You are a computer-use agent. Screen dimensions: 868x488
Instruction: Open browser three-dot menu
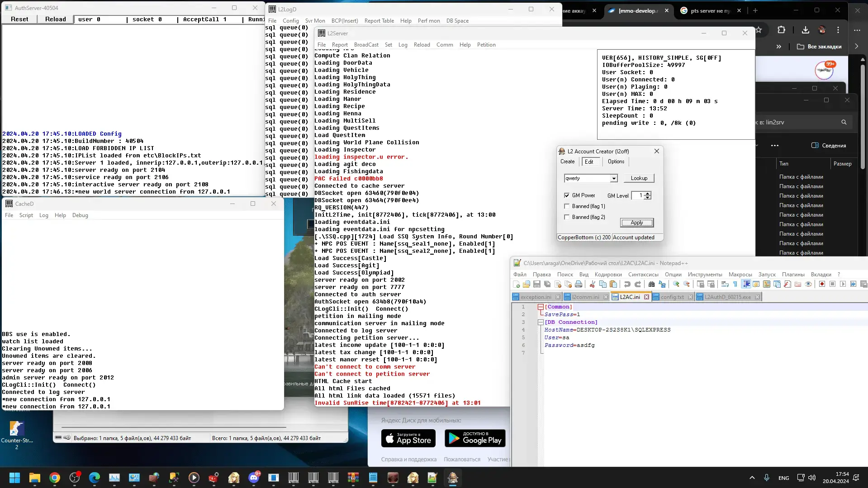pyautogui.click(x=838, y=30)
